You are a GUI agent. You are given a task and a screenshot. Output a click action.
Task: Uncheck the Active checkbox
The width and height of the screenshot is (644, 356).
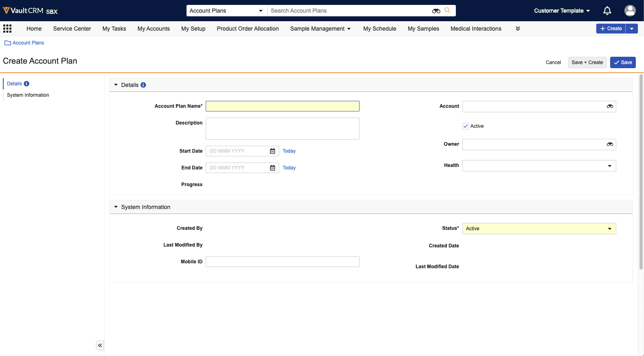click(466, 126)
